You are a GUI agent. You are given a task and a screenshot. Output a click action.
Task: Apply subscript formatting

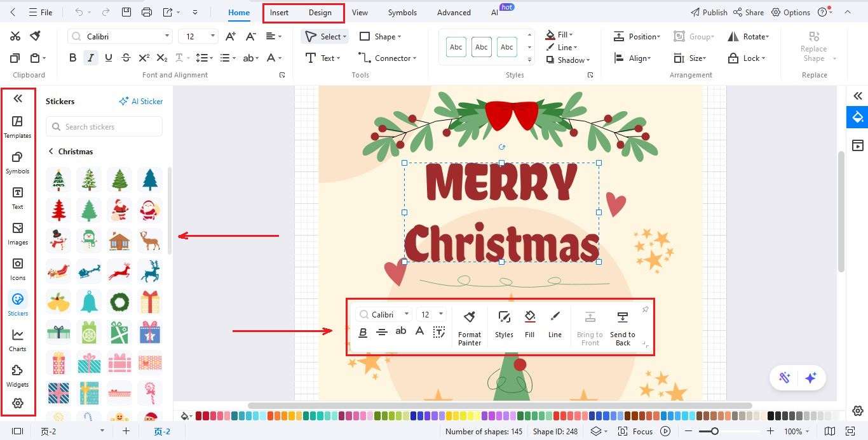[161, 58]
